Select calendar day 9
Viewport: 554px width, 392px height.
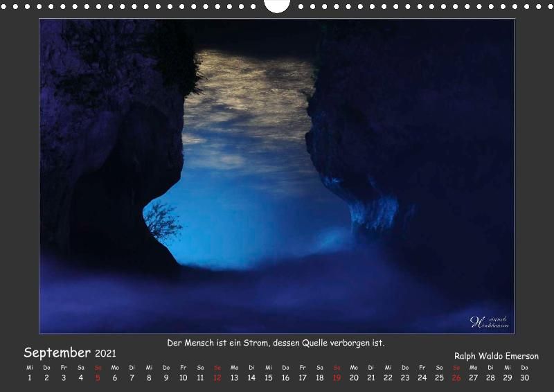[x=166, y=377]
